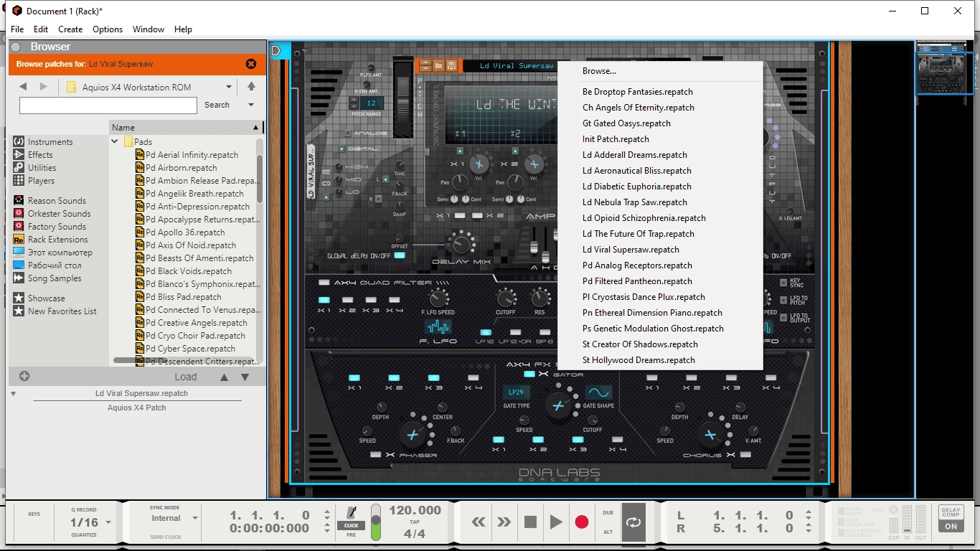
Task: Open the Options menu
Action: 108,29
